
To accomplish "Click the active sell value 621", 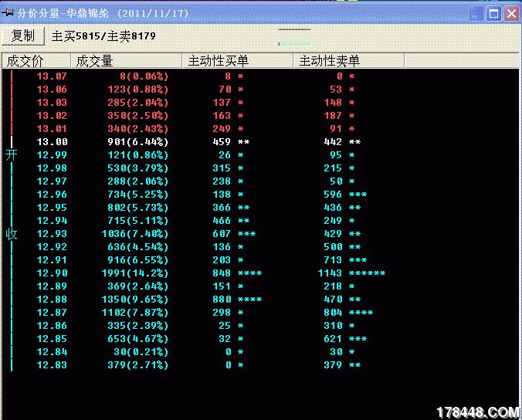I will point(333,339).
